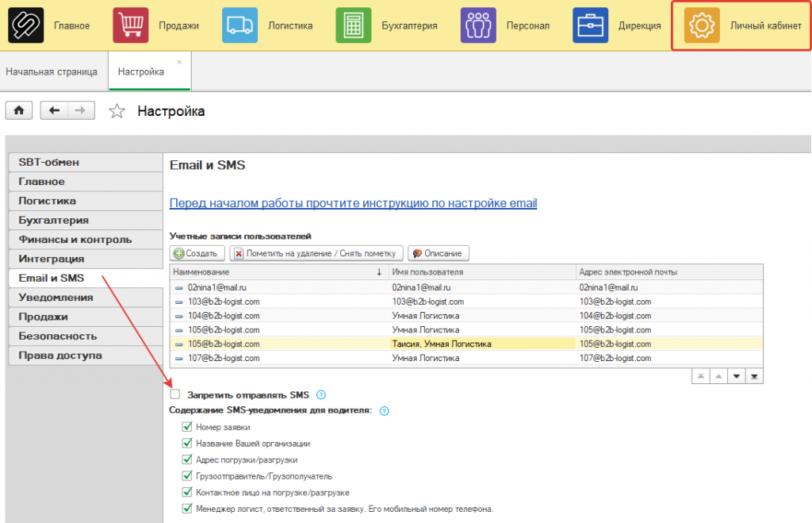
Task: Uncheck Грузоотправитель/Грузополучатель option
Action: pos(187,476)
